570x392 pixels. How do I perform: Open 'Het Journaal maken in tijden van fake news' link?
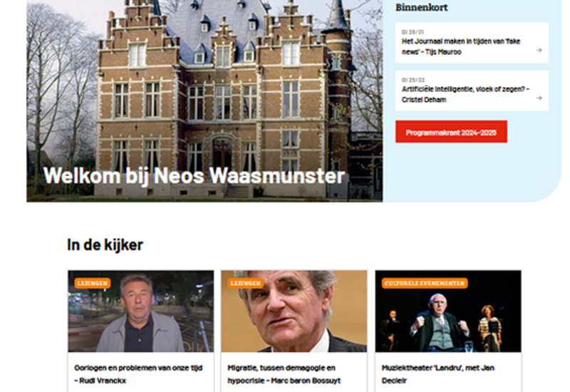460,46
